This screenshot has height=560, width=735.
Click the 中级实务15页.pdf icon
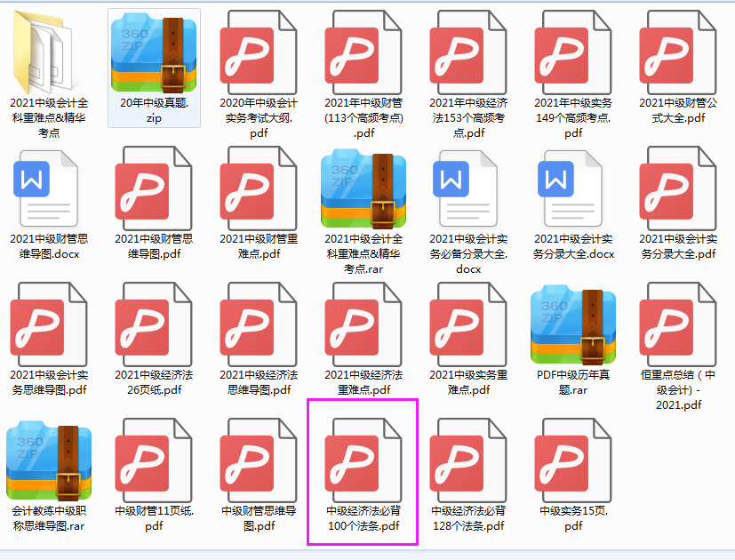pos(573,460)
